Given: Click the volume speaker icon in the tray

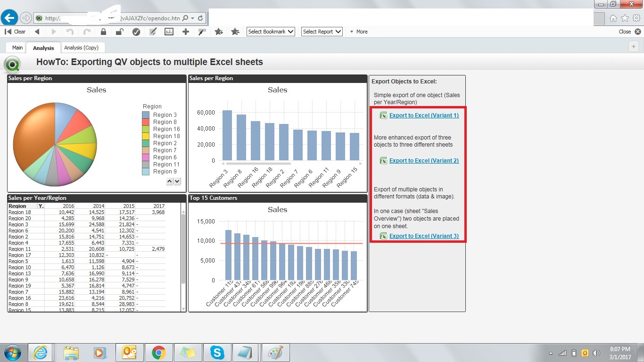Looking at the screenshot, I should click(596, 353).
